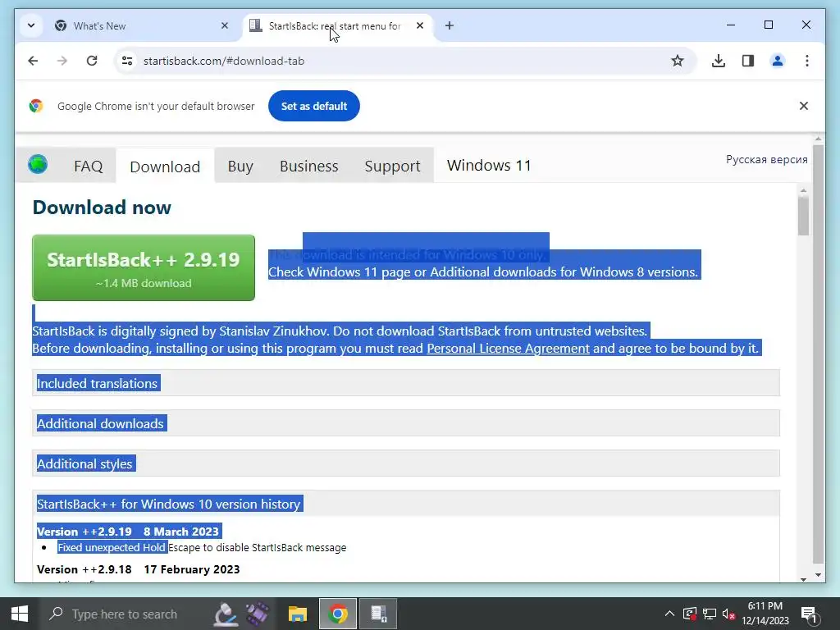Open the Buy tab
Screen dimensions: 840x630
(240, 166)
